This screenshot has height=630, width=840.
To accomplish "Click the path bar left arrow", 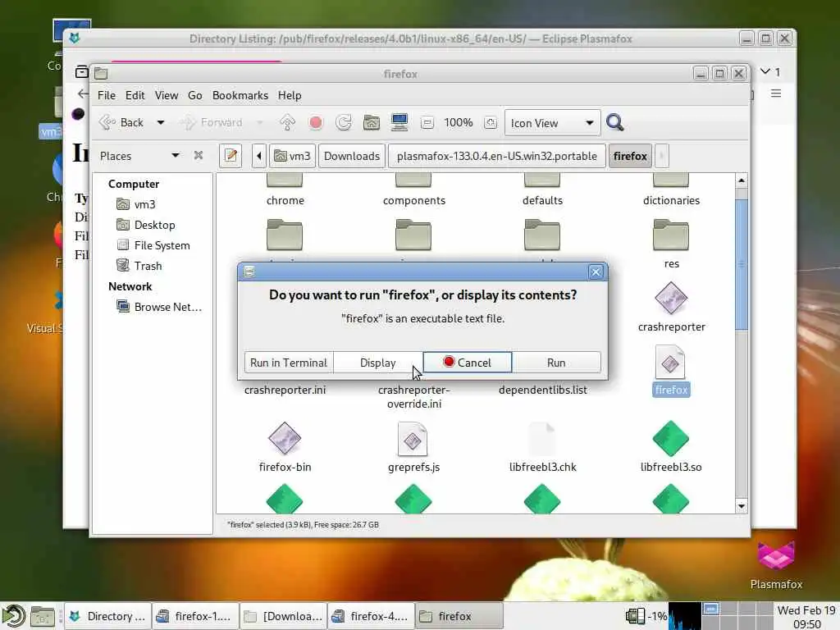I will click(x=258, y=156).
